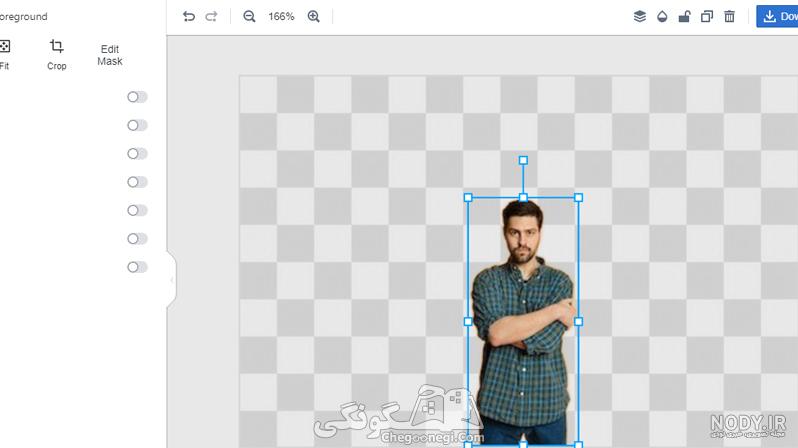Click the 166% zoom level value
Viewport: 798px width, 448px height.
[x=281, y=16]
